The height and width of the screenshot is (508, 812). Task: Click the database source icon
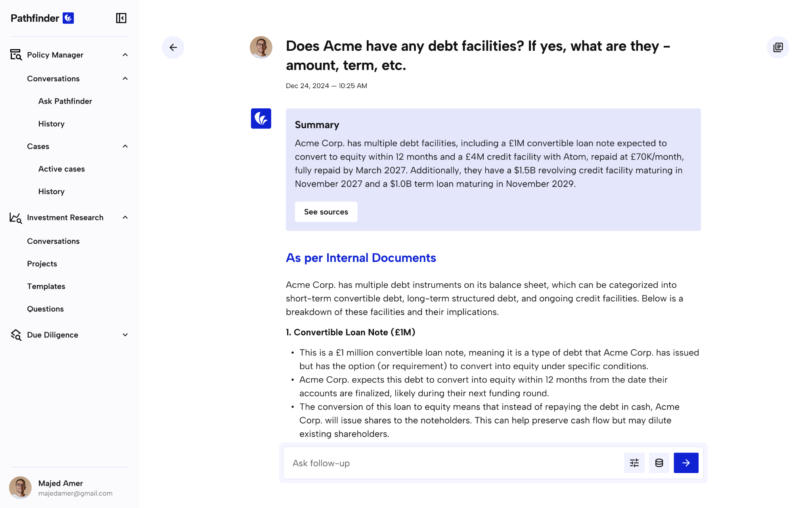pyautogui.click(x=659, y=463)
